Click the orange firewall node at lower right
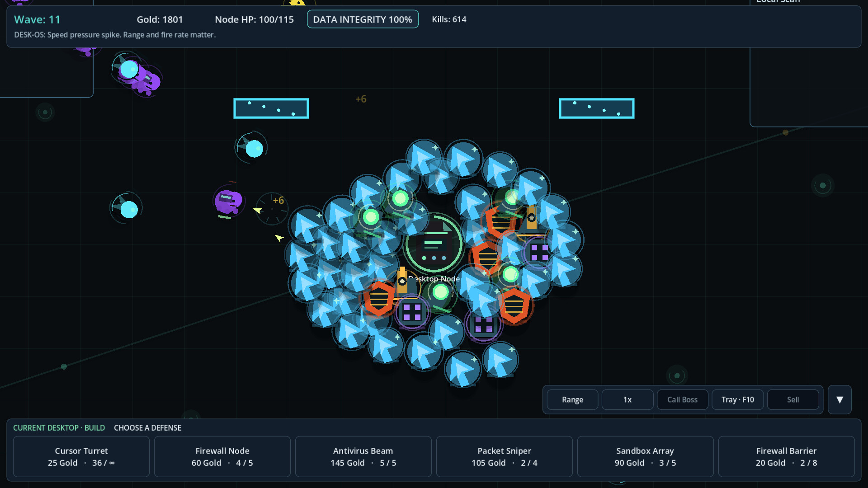 [514, 306]
